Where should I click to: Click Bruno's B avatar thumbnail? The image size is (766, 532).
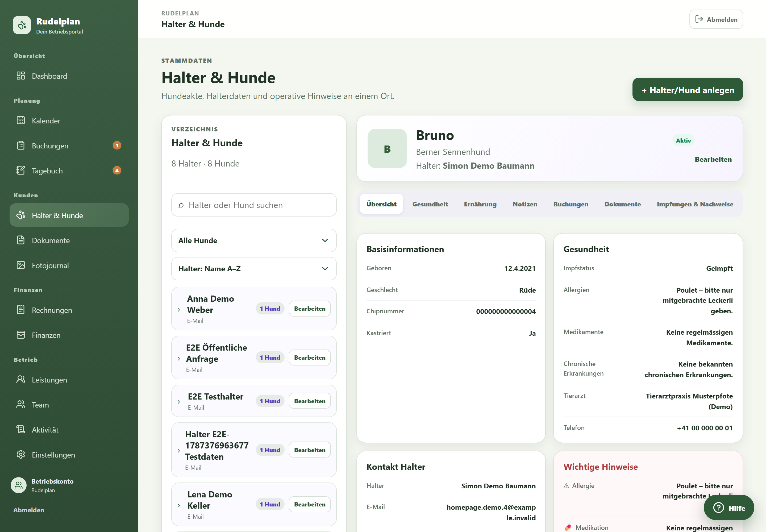coord(387,149)
